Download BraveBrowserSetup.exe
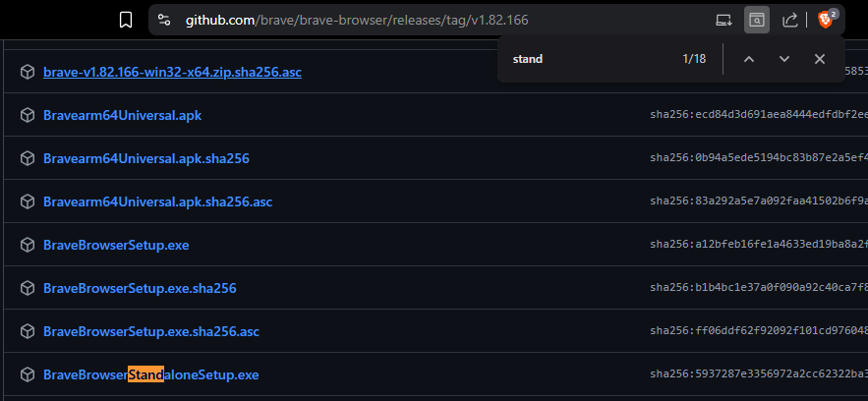Screen dimensions: 868x401 tap(116, 245)
